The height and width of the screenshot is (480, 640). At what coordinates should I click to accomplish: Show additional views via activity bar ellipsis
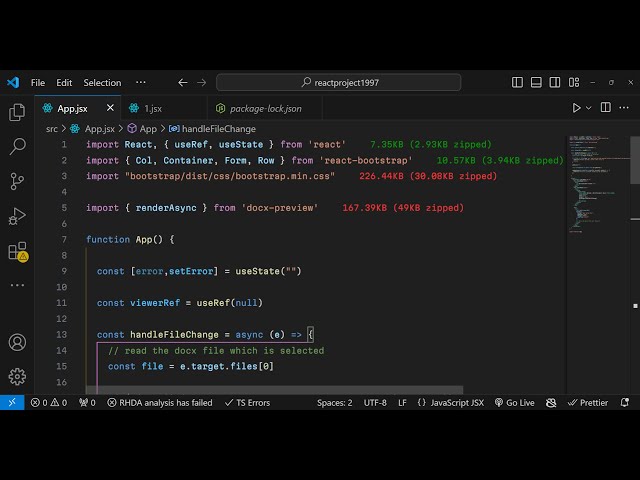[x=17, y=285]
